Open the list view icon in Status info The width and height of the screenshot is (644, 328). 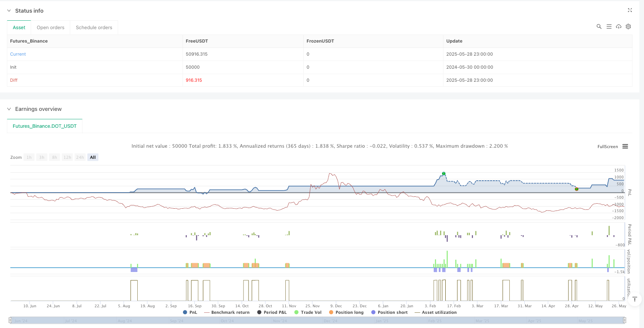point(609,26)
